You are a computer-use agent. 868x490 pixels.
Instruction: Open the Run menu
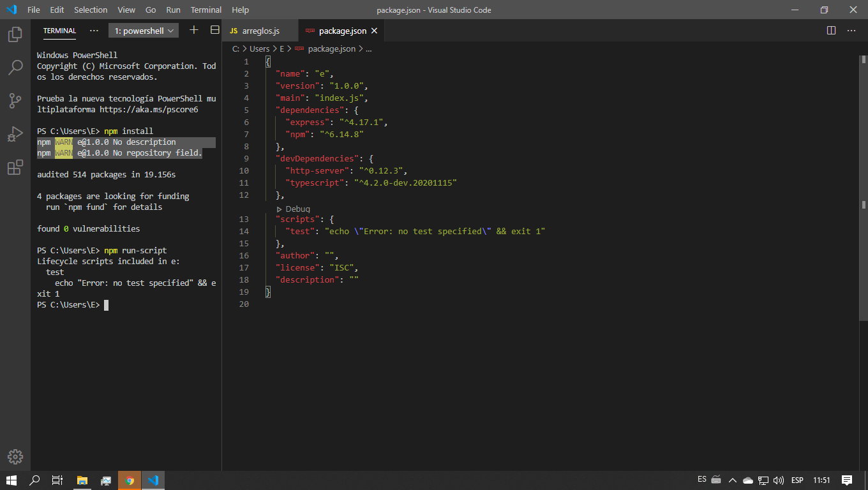click(x=173, y=10)
